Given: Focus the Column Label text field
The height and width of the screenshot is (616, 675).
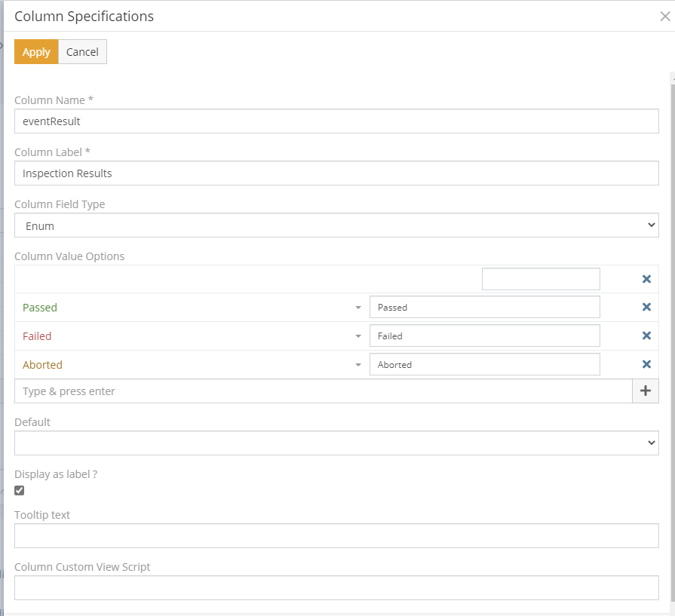Looking at the screenshot, I should click(336, 173).
